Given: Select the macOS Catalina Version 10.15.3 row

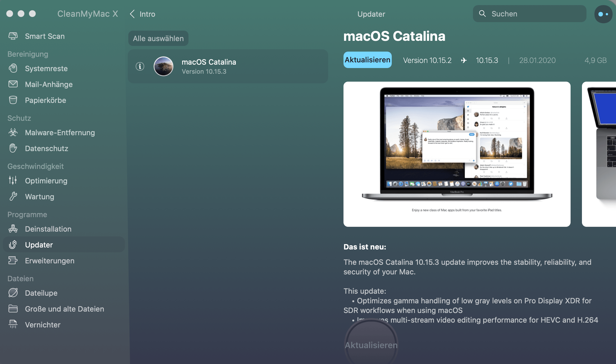Looking at the screenshot, I should click(228, 66).
